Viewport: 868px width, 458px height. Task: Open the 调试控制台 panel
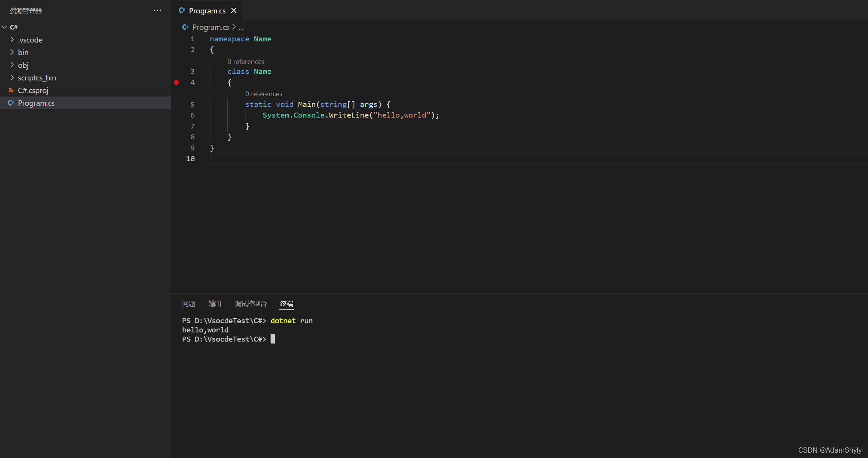[x=251, y=303]
